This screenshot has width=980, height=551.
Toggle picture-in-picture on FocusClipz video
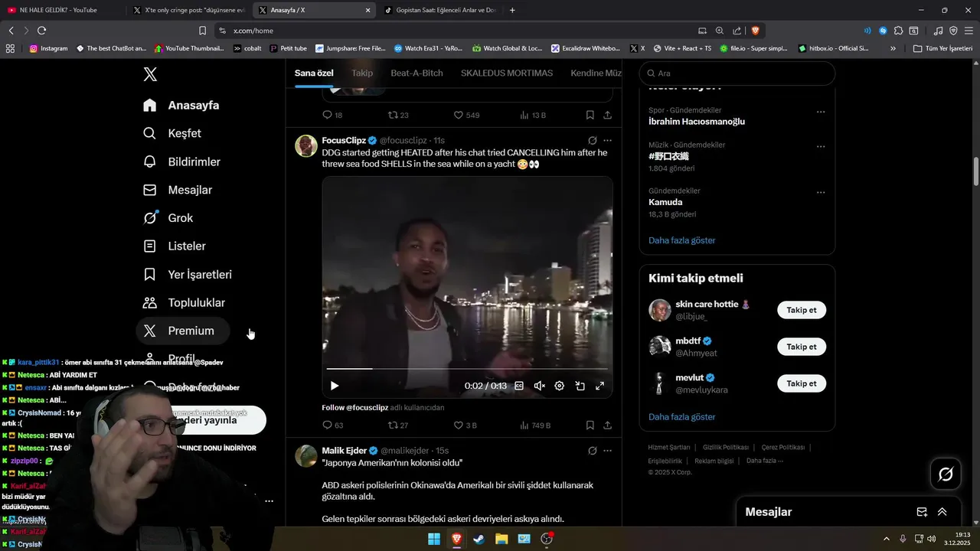pos(580,386)
